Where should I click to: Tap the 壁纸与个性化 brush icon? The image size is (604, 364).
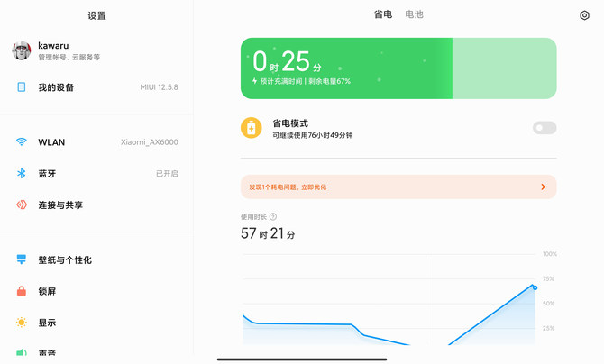point(22,259)
